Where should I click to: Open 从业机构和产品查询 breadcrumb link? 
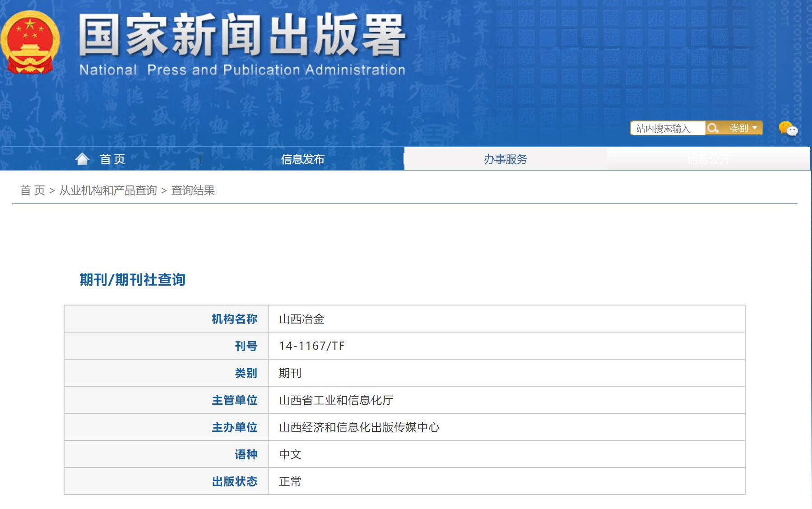108,190
